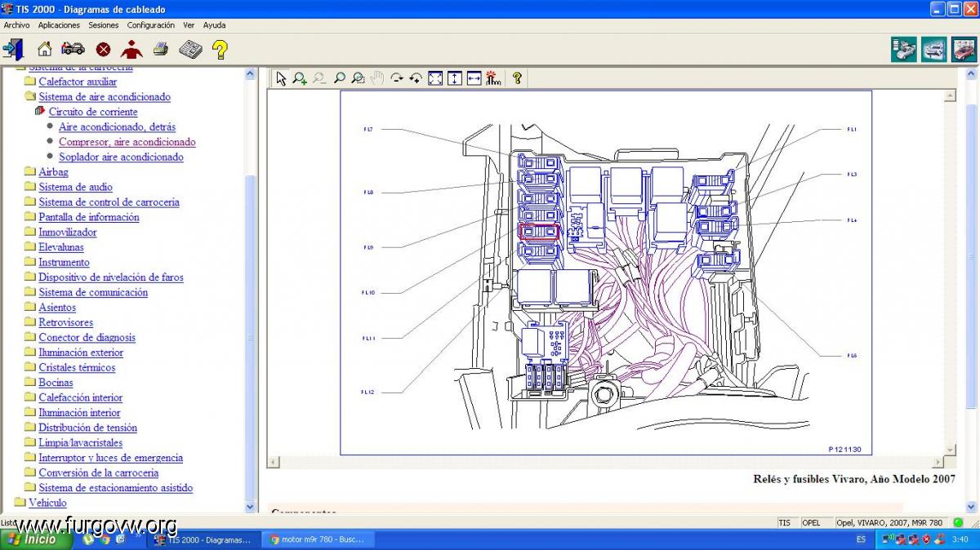Open the first teal car application icon
Viewport: 980px width, 550px height.
tap(904, 49)
